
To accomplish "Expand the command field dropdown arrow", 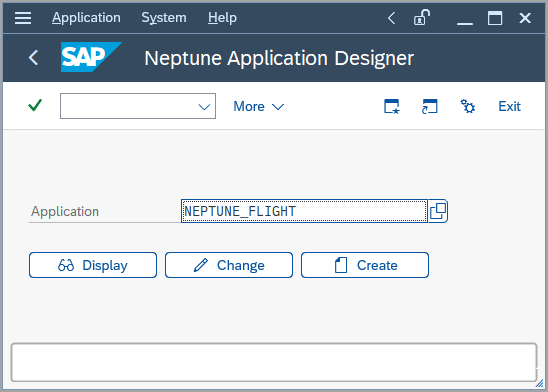I will 204,107.
